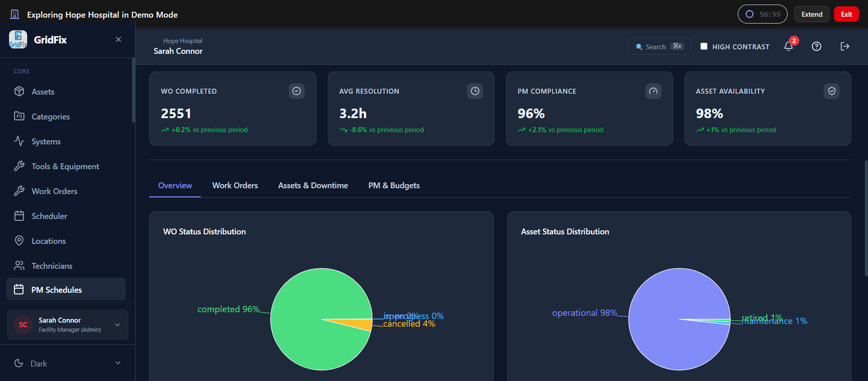This screenshot has height=381, width=868.
Task: Close the sidebar with the X icon
Action: coord(118,39)
